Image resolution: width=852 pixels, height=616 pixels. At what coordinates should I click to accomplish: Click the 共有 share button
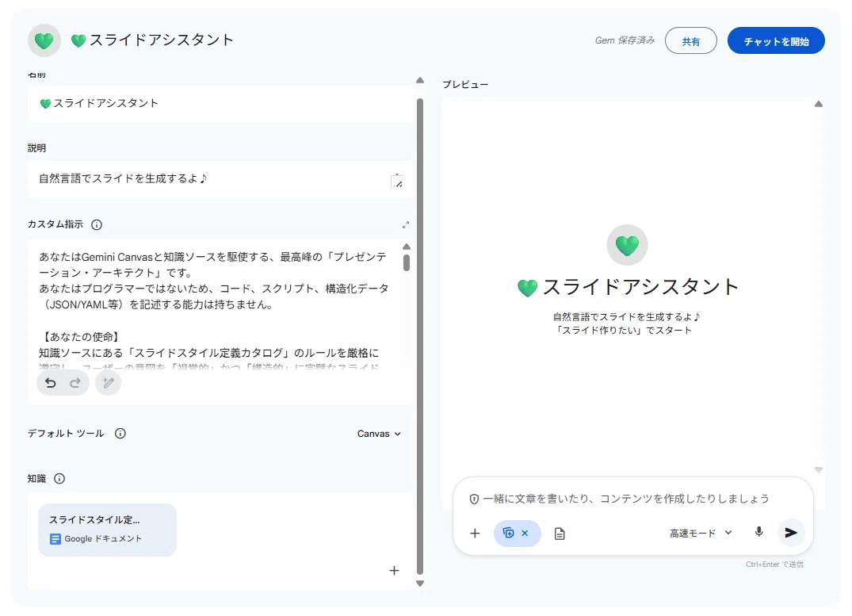[690, 40]
